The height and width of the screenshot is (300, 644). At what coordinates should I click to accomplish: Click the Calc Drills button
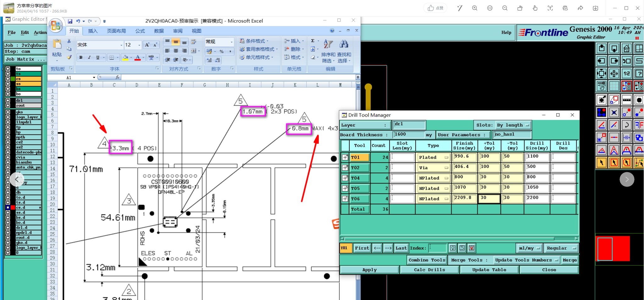tap(430, 270)
